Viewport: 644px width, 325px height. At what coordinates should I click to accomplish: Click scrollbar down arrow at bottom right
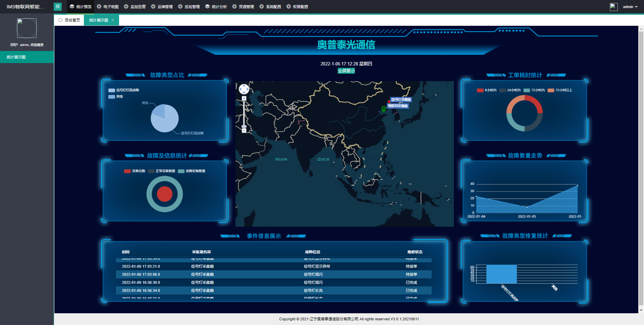pos(641,310)
